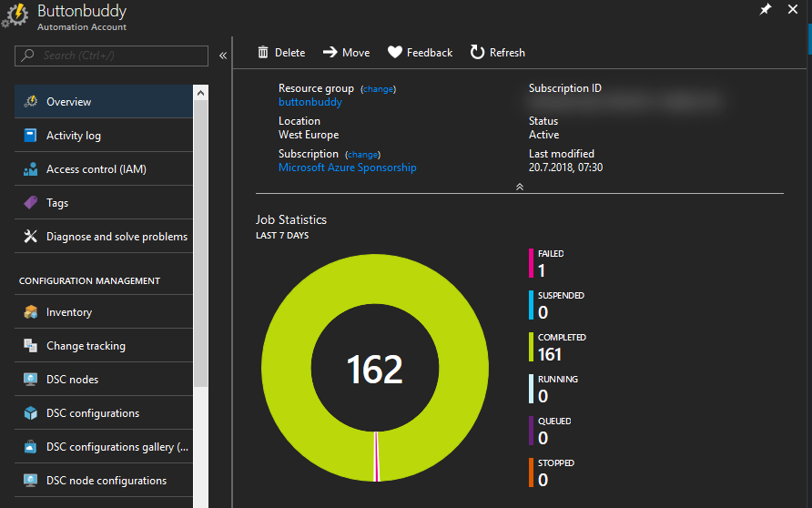Click the Last modified date 20.7.2018, 07:30
The width and height of the screenshot is (812, 508).
pyautogui.click(x=565, y=168)
